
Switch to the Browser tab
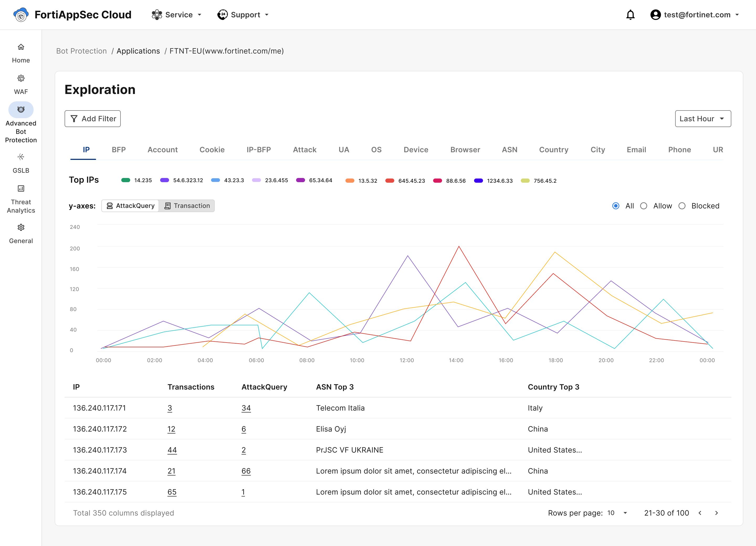click(465, 150)
